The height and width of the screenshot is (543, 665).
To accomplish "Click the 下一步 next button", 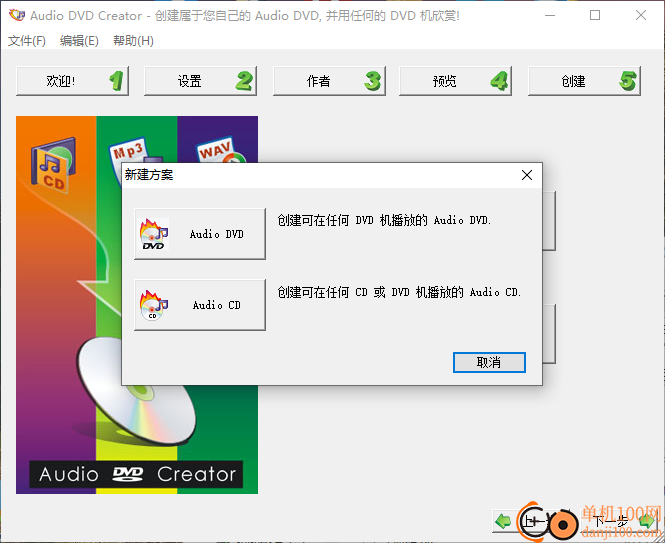I will pos(618,521).
